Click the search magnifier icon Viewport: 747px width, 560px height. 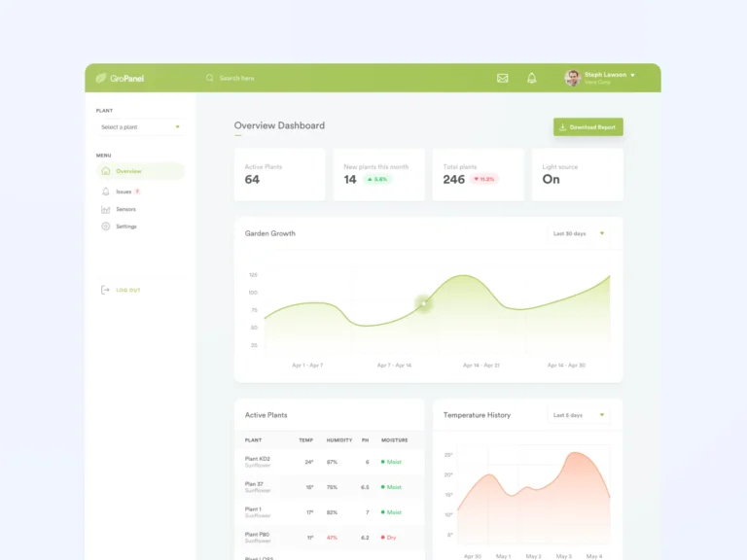(210, 78)
